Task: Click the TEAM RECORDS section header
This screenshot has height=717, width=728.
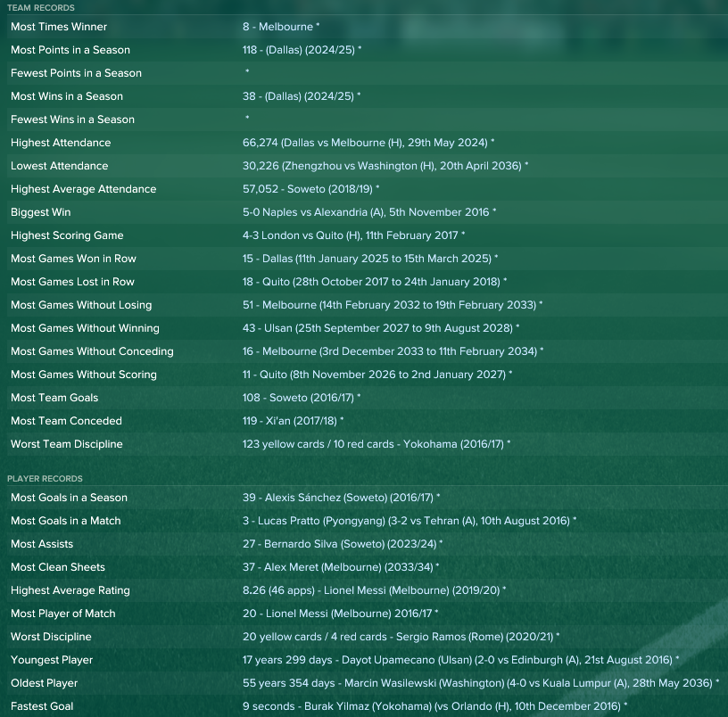Action: [41, 7]
